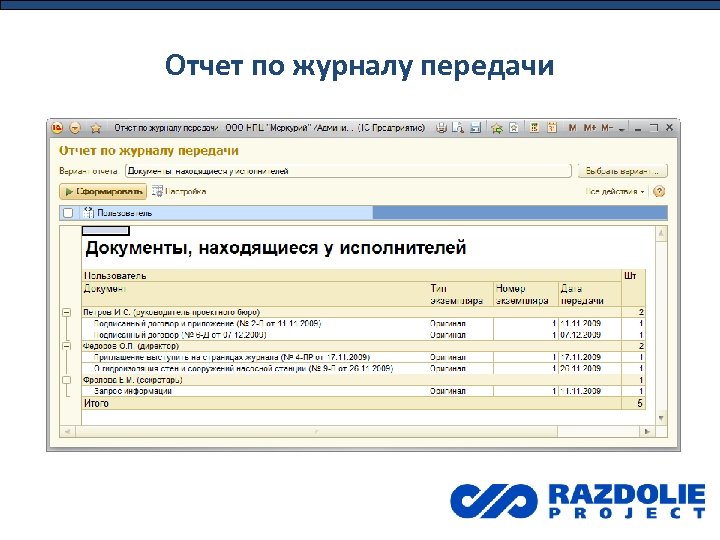Click the 'Сформировать' button
720x540 pixels.
[x=103, y=191]
